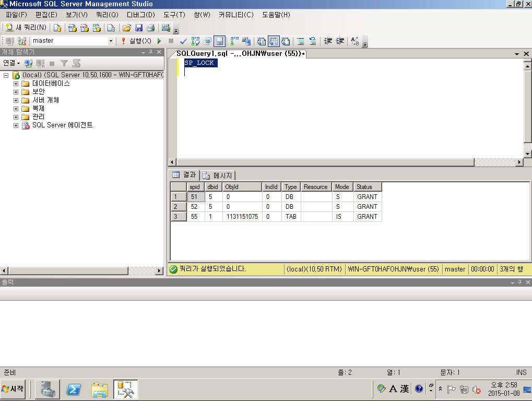This screenshot has height=401, width=532.
Task: Toggle the IntelliSense Enabled button
Action: (219, 41)
